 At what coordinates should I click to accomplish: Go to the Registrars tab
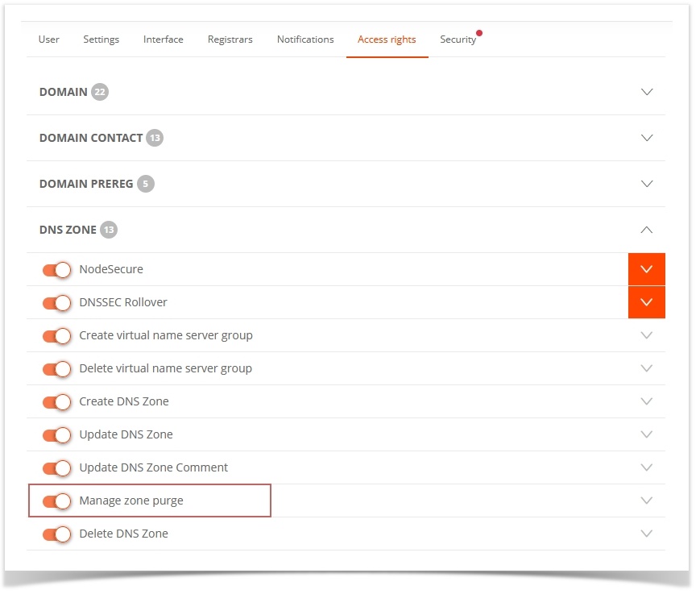pyautogui.click(x=230, y=39)
